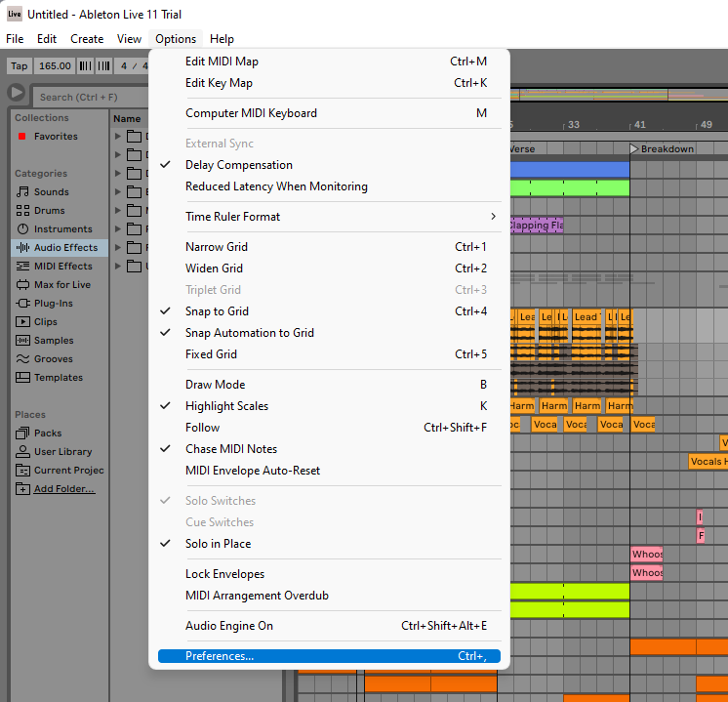Click the 165.00 tempo field
This screenshot has width=728, height=702.
pos(55,66)
